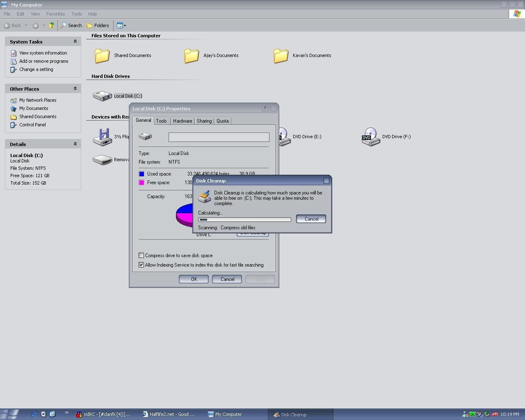Click the Forward arrow toolbar icon
This screenshot has height=420, width=525.
point(35,25)
